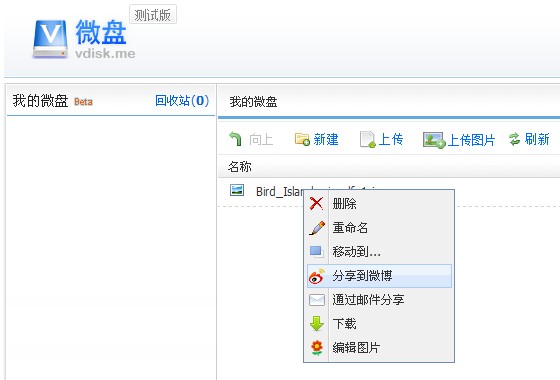
Task: Click the green download arrow icon
Action: click(x=317, y=324)
